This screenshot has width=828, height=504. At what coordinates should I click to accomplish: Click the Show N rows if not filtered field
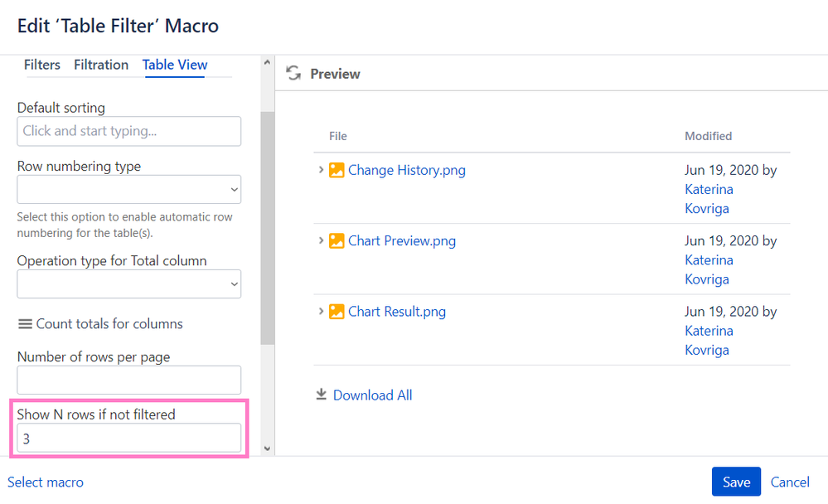(x=128, y=438)
